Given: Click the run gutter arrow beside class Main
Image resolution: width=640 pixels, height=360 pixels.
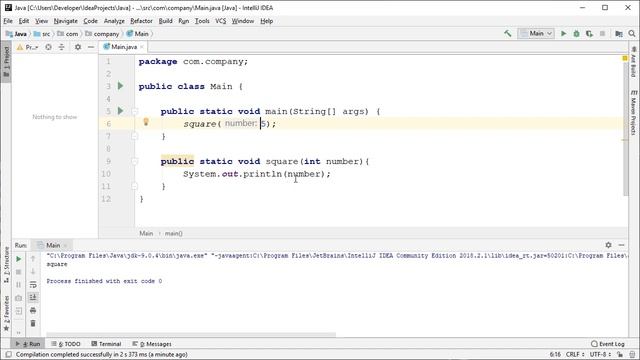Looking at the screenshot, I should [120, 86].
